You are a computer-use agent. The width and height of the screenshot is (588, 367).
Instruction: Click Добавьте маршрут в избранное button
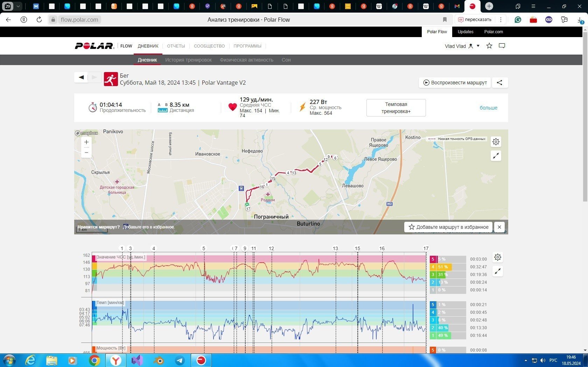448,227
